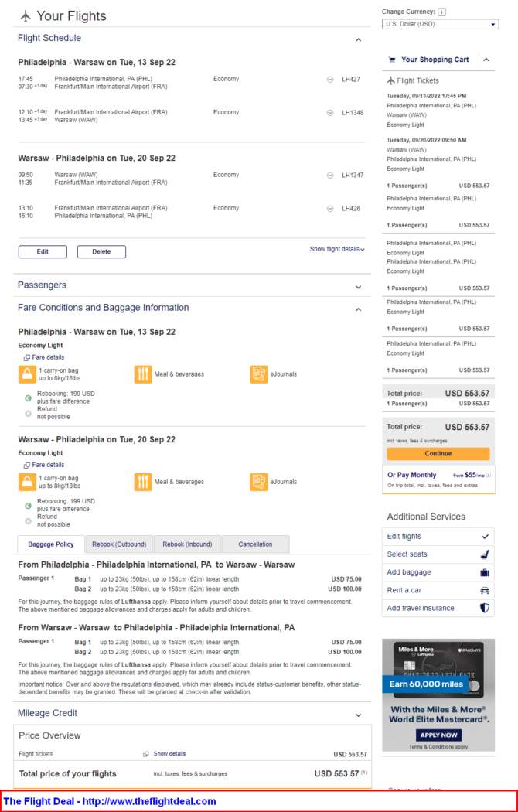
Task: Select the Baggage Policy tab
Action: 51,544
